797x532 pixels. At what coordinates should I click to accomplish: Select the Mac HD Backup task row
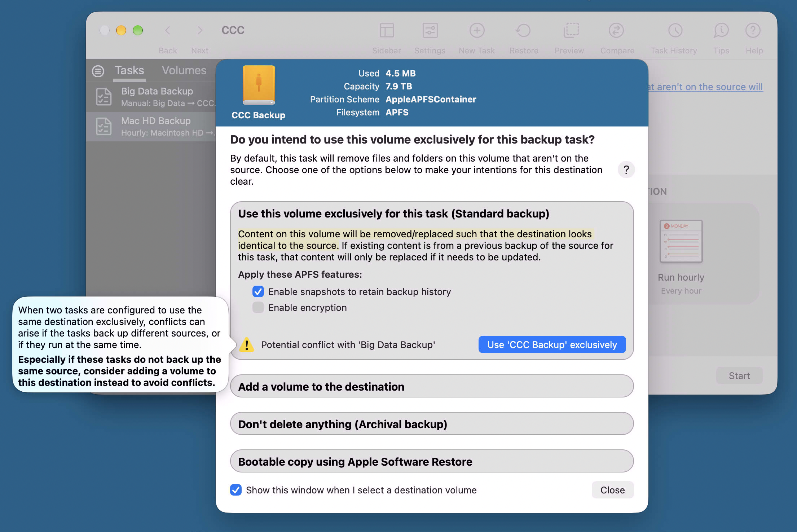point(151,126)
